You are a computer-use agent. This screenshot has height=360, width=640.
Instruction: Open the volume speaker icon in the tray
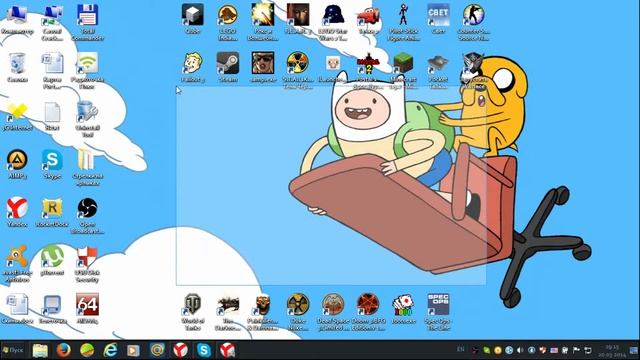pyautogui.click(x=520, y=350)
